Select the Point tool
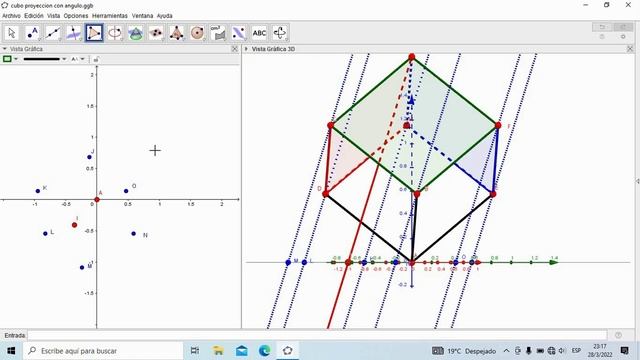Image resolution: width=640 pixels, height=360 pixels. [33, 33]
